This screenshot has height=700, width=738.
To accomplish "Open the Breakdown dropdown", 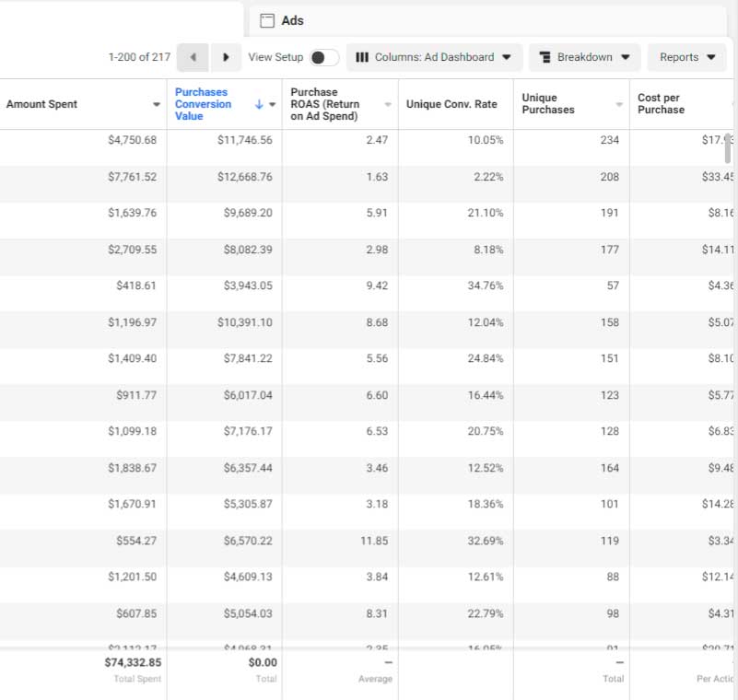I will click(584, 57).
